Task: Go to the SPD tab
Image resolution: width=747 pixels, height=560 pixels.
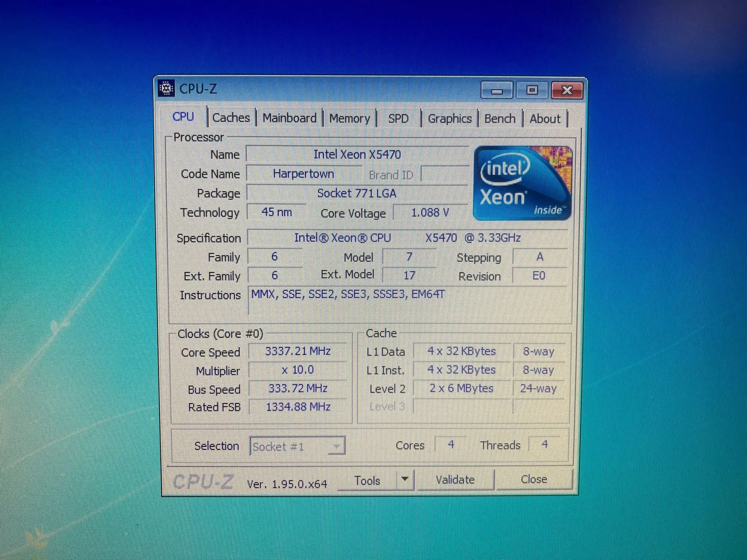Action: click(398, 119)
